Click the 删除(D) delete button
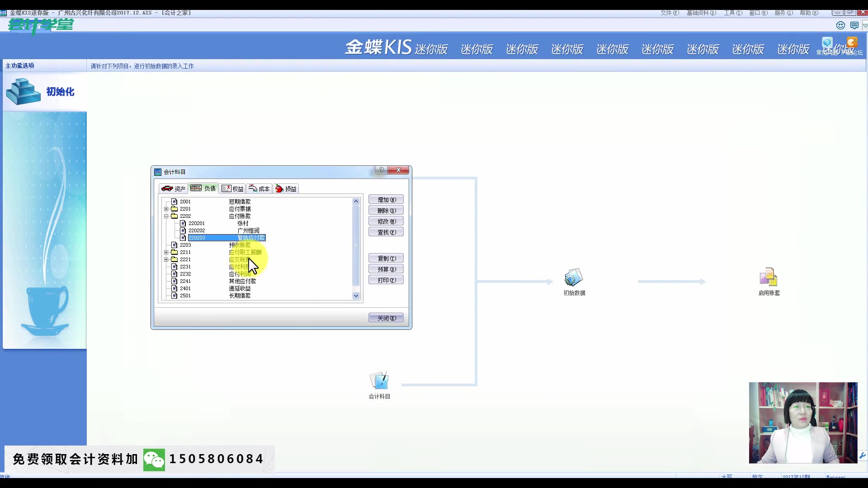Screen dimensions: 868x488 386,211
